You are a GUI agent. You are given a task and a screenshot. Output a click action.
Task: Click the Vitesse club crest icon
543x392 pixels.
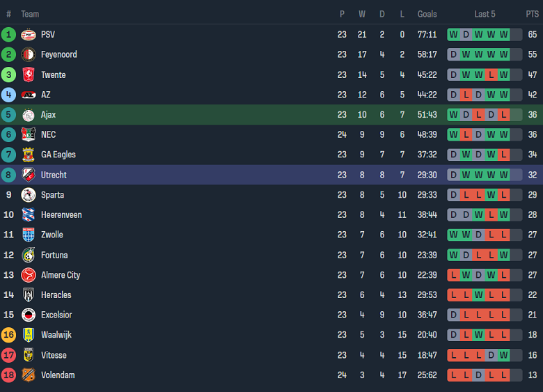point(29,355)
